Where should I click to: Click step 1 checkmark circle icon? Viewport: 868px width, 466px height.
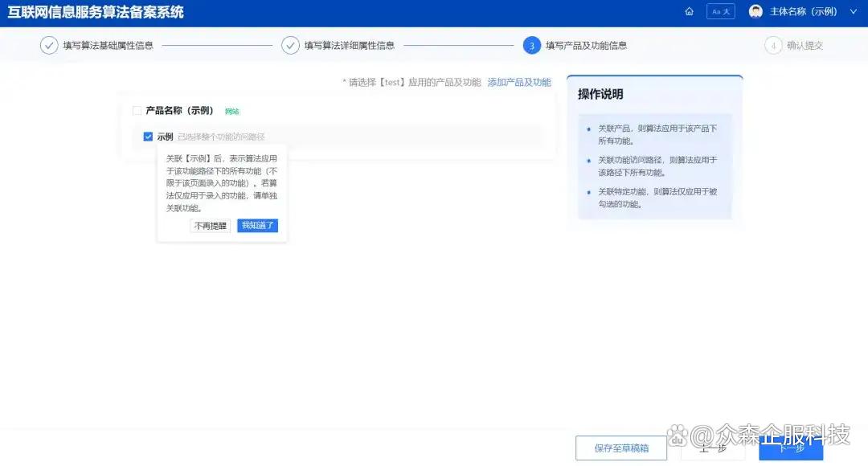(x=49, y=45)
